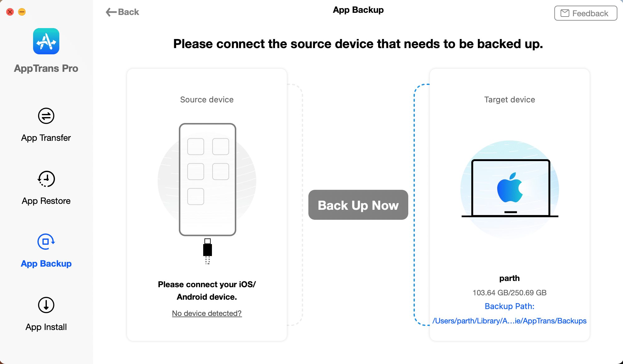623x364 pixels.
Task: Click the No device detected link
Action: pyautogui.click(x=206, y=313)
